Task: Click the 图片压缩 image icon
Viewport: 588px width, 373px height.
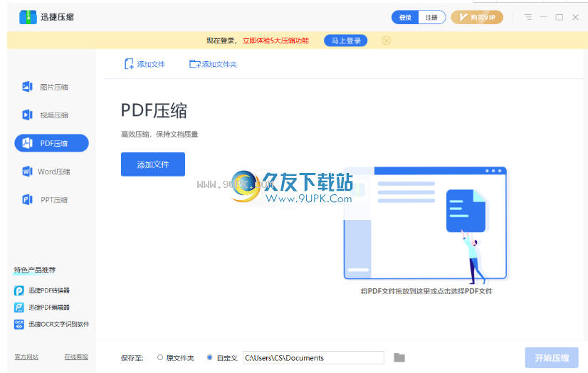Action: [27, 87]
